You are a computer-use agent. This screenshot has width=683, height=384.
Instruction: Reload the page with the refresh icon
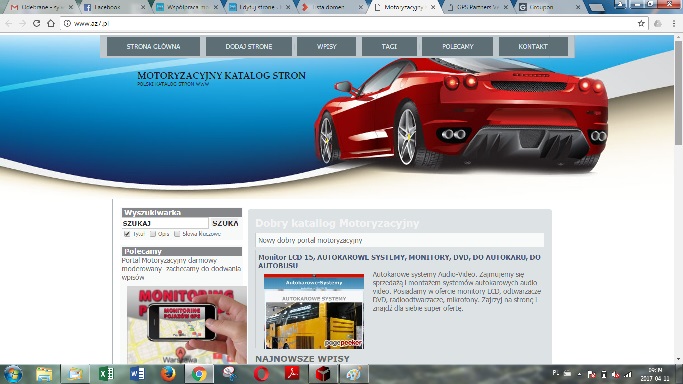(x=37, y=24)
